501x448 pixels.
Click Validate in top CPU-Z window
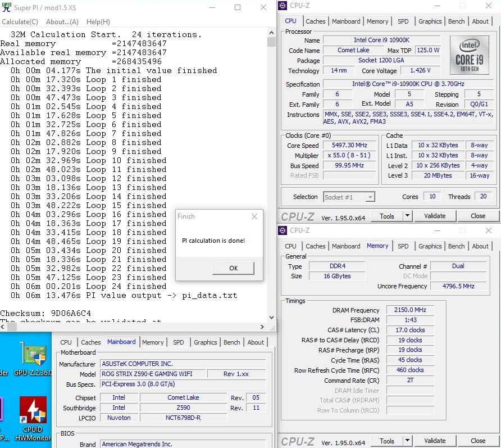(x=435, y=216)
